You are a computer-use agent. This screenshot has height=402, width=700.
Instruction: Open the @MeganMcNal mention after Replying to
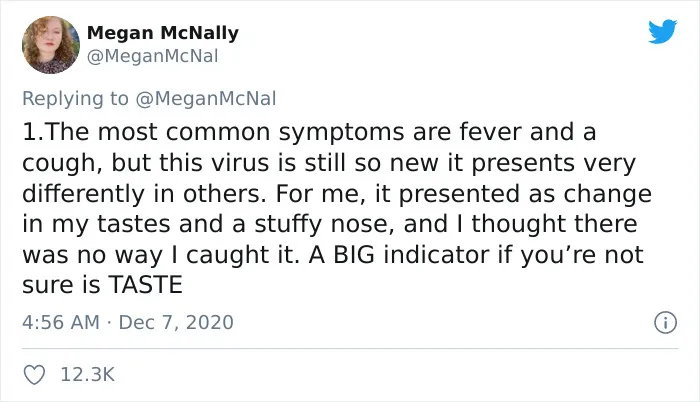205,98
